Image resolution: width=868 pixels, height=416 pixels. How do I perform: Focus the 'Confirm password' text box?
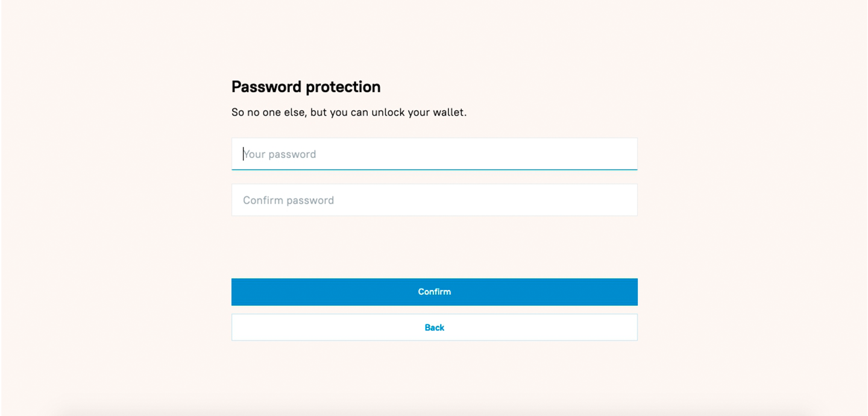pyautogui.click(x=434, y=200)
